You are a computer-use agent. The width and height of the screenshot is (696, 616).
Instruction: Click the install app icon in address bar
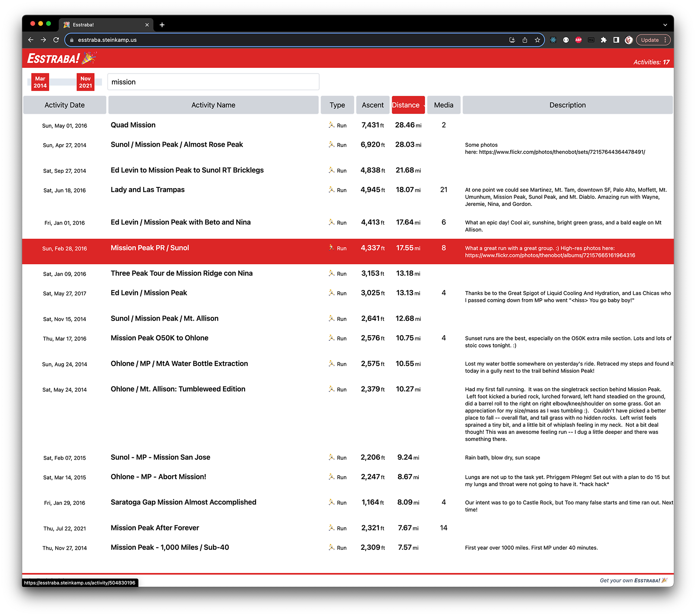512,40
